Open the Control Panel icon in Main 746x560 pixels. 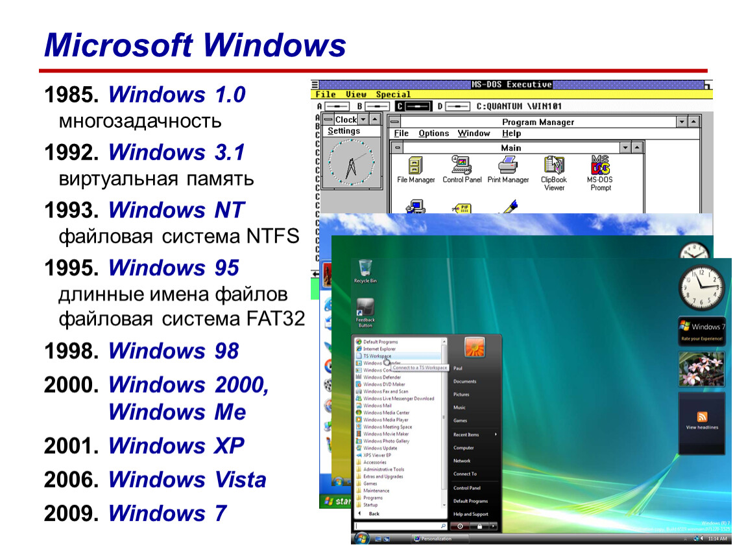tap(461, 170)
